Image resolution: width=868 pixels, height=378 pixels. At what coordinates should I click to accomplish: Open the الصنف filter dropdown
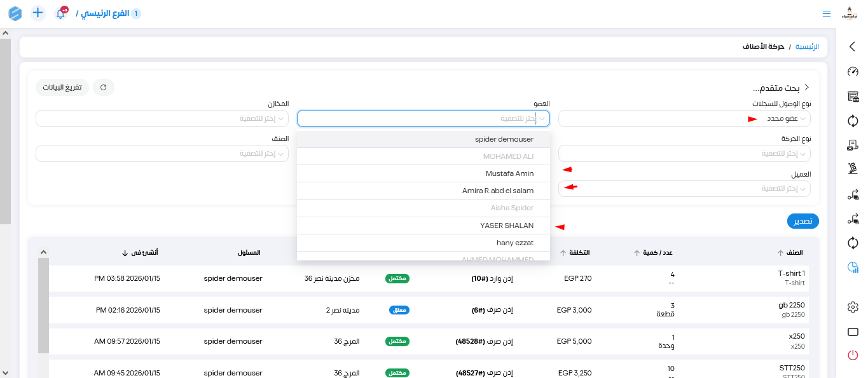pos(162,154)
